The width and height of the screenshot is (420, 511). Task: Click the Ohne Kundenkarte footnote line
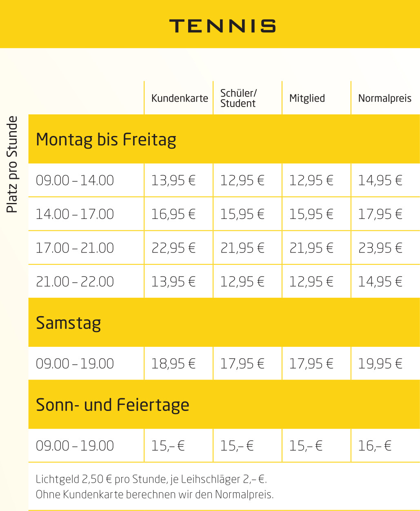pos(155,495)
